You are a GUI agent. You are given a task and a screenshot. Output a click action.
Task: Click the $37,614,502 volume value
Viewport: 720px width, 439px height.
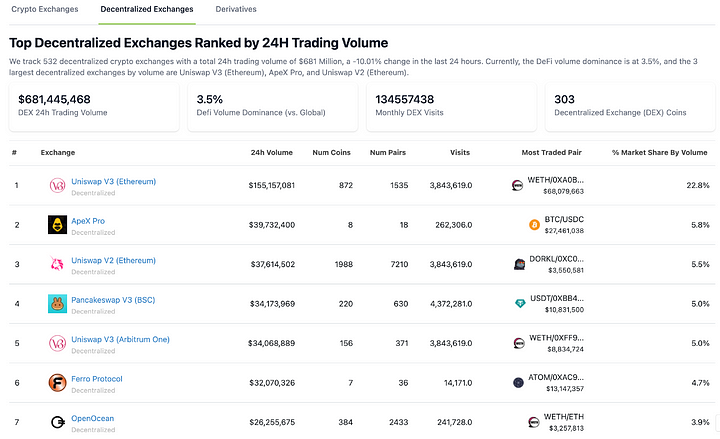(273, 265)
